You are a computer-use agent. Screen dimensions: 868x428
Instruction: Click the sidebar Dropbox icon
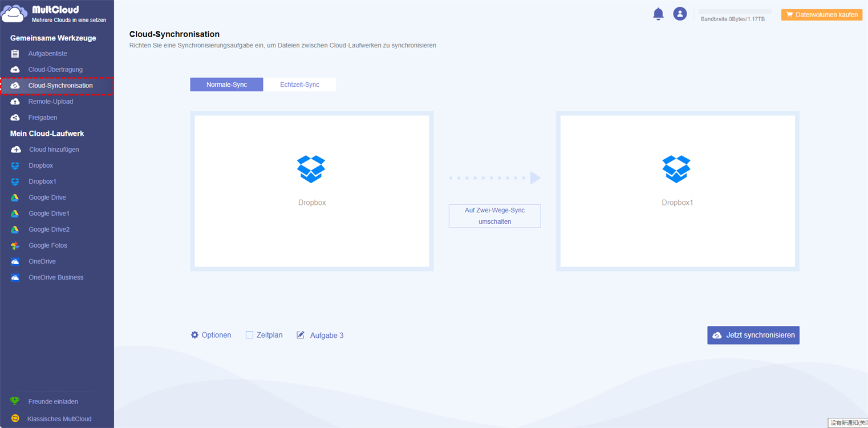[x=15, y=165]
